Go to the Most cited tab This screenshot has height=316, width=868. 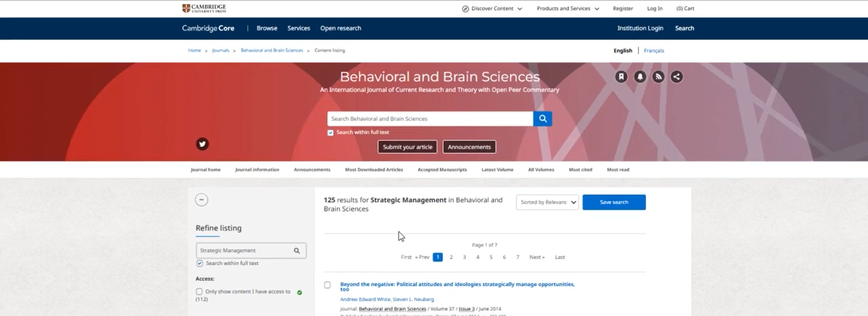point(580,170)
